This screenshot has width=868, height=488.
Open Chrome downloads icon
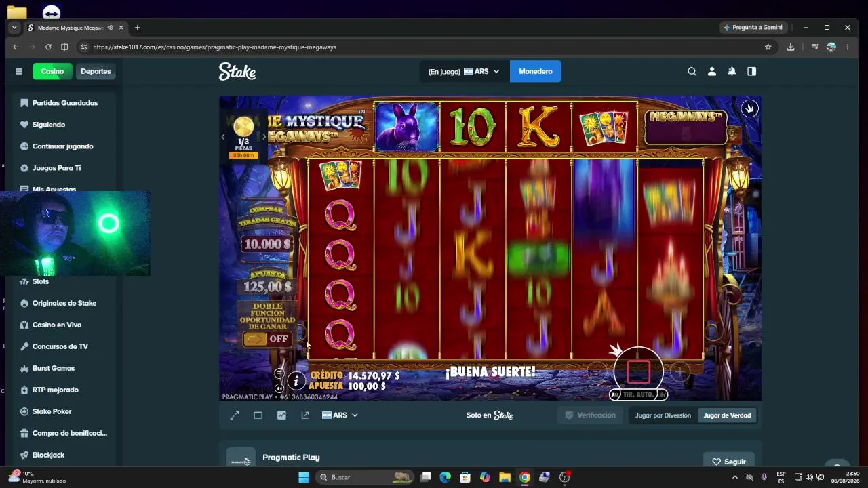tap(791, 47)
